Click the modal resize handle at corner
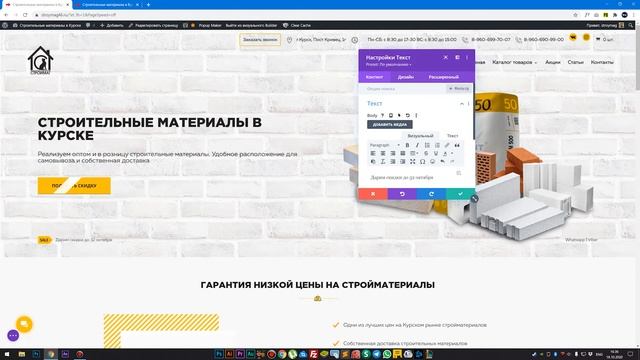The image size is (640, 360). 474,199
